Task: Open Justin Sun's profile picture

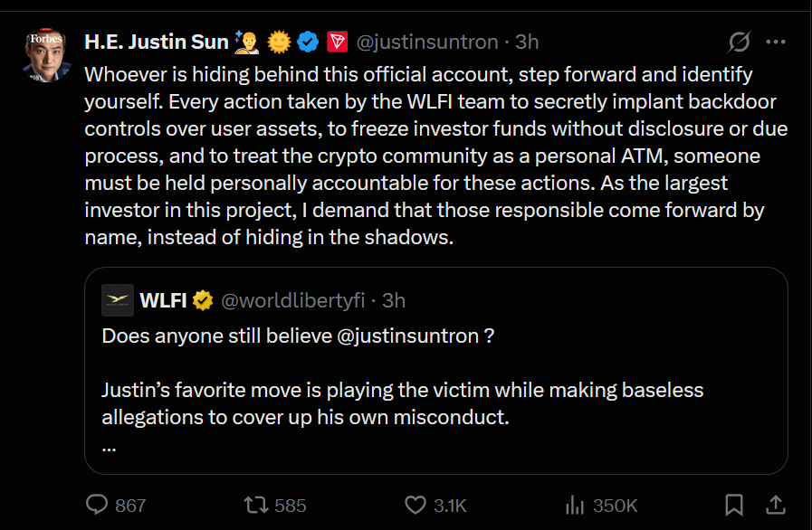Action: coord(45,59)
